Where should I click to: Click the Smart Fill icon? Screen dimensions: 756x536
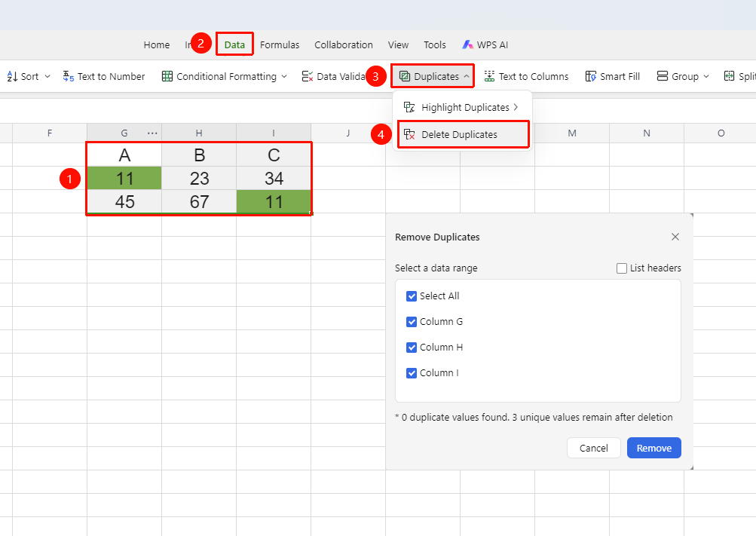point(591,76)
